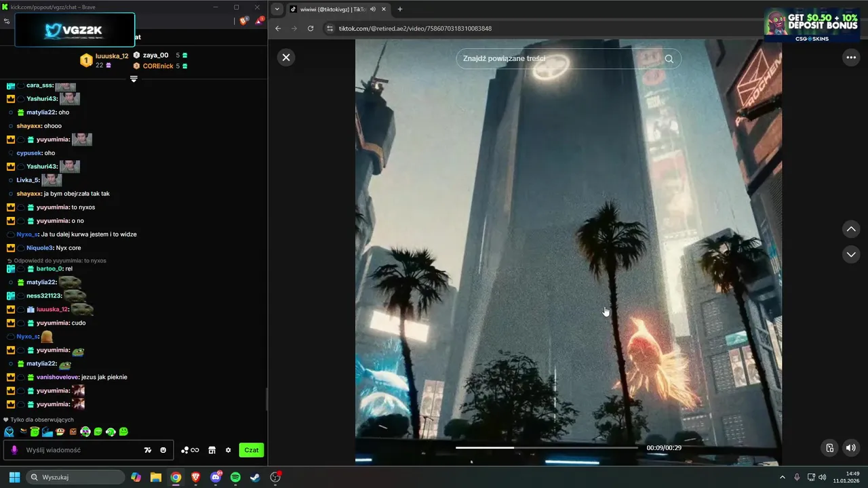
Task: Click username vanishovelove in chat
Action: pos(58,377)
